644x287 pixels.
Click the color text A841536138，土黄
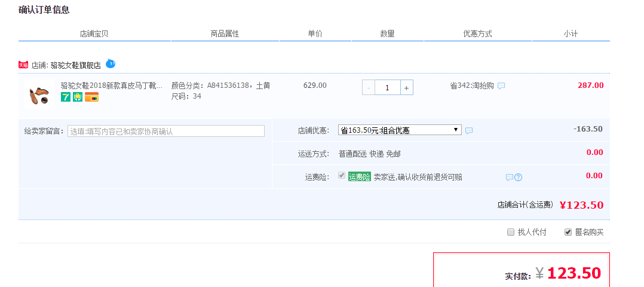[x=238, y=86]
